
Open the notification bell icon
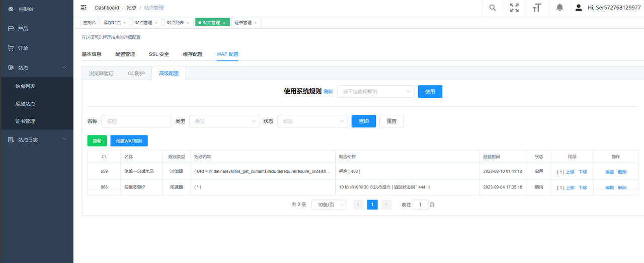pos(559,8)
